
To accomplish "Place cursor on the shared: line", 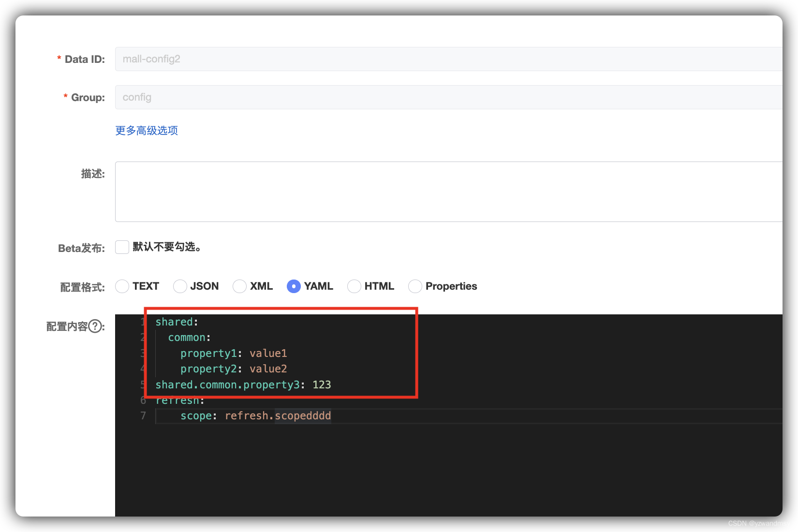I will pyautogui.click(x=177, y=322).
